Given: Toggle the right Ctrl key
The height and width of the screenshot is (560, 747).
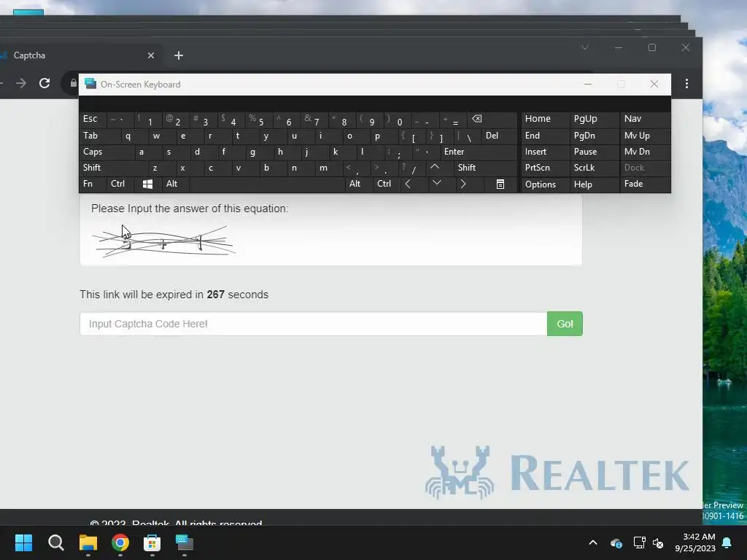Looking at the screenshot, I should [x=387, y=184].
